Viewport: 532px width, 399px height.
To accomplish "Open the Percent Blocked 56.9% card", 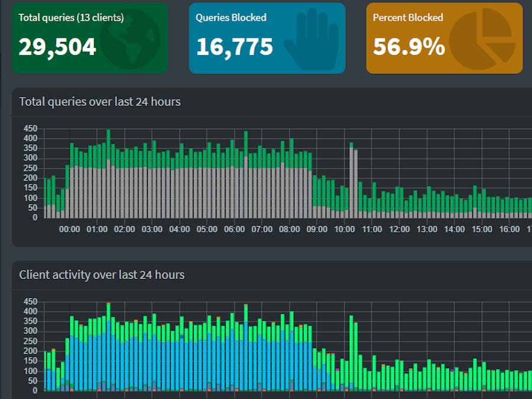I will 445,38.
